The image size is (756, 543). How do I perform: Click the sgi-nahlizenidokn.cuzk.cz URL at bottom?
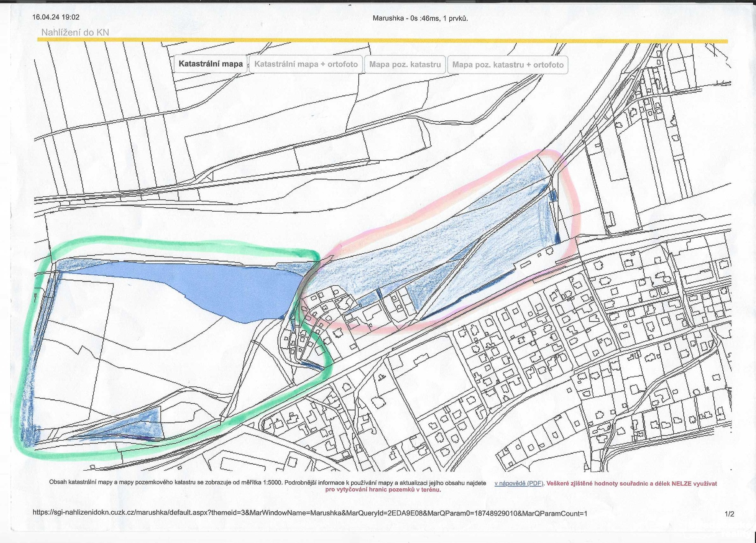tap(309, 513)
